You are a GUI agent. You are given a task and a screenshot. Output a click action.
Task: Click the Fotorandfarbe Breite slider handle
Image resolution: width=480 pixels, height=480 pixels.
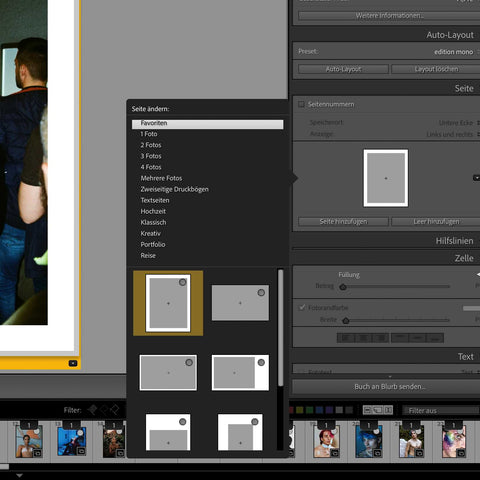click(x=346, y=320)
